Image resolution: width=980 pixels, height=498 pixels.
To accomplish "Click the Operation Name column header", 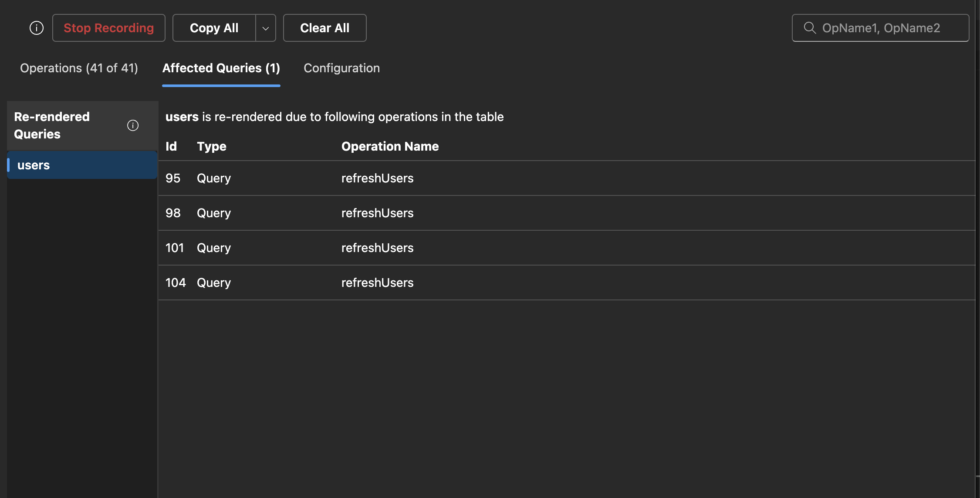I will coord(390,146).
